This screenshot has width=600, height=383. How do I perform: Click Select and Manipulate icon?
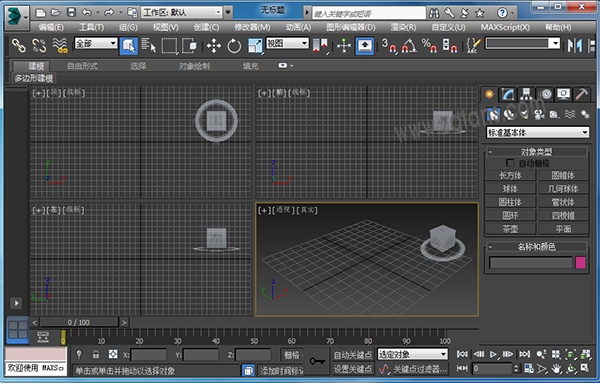(344, 46)
